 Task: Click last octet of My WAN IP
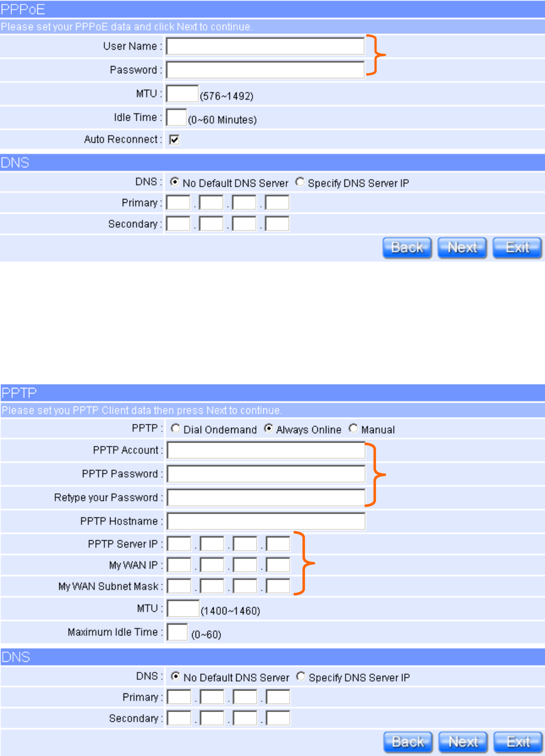pyautogui.click(x=278, y=565)
